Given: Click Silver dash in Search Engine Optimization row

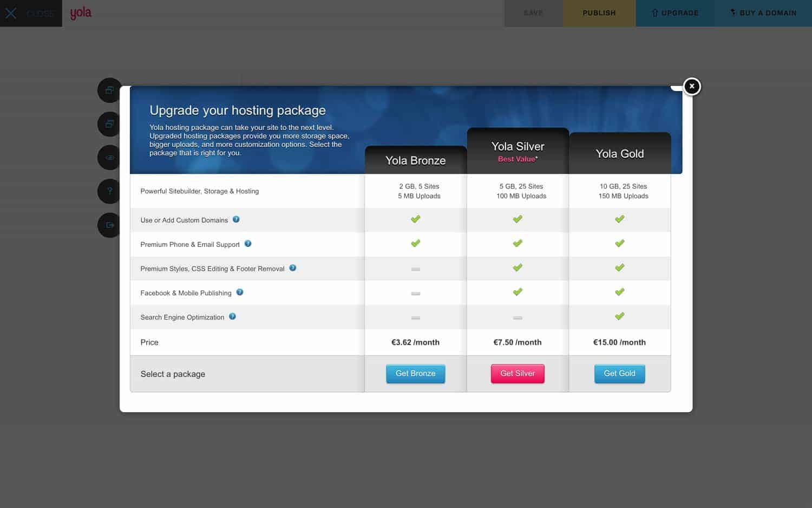Looking at the screenshot, I should (518, 318).
